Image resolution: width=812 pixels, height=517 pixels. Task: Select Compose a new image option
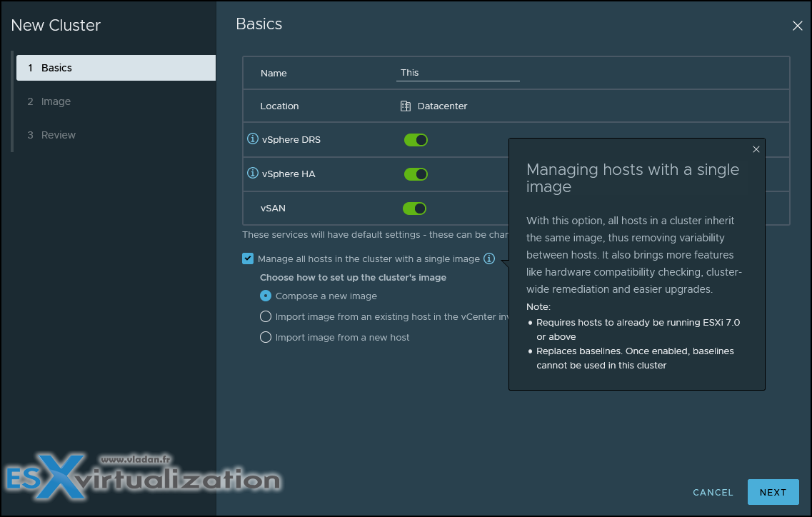tap(266, 296)
